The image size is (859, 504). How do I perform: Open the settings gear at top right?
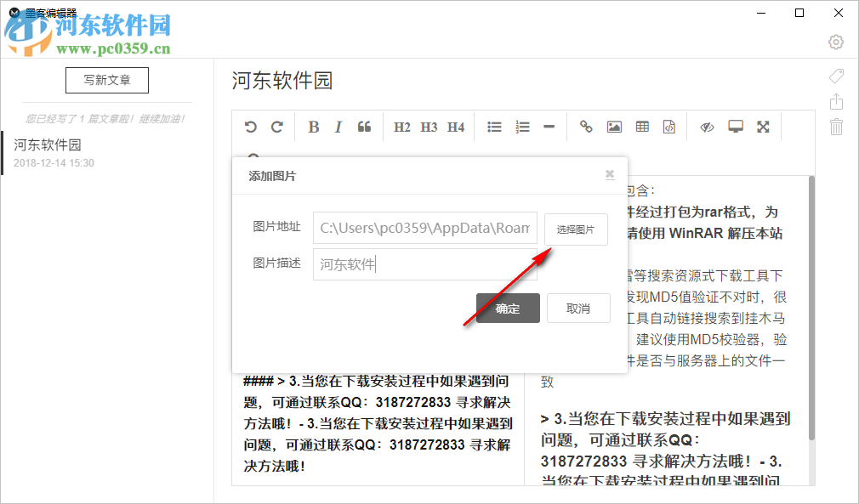coord(835,42)
